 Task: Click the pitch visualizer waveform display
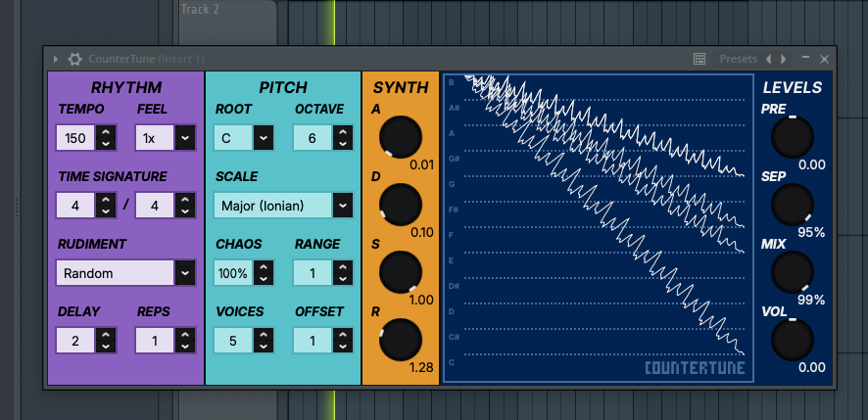[599, 227]
